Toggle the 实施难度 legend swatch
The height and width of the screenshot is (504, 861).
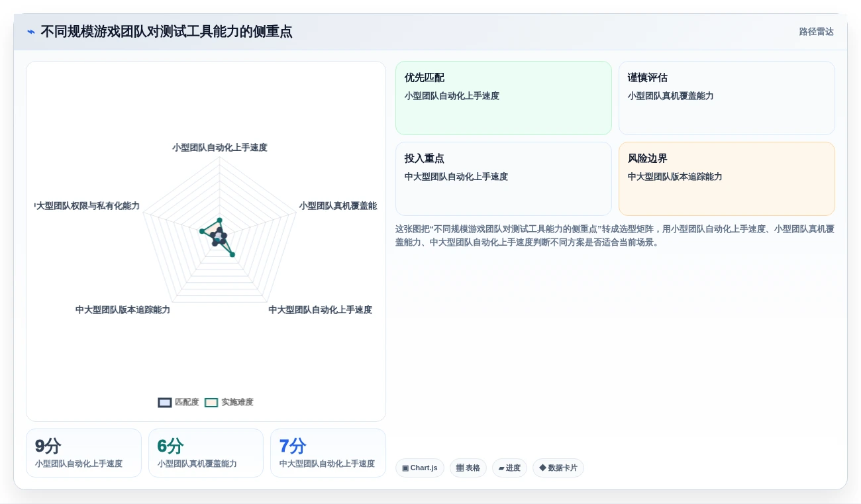pos(211,402)
